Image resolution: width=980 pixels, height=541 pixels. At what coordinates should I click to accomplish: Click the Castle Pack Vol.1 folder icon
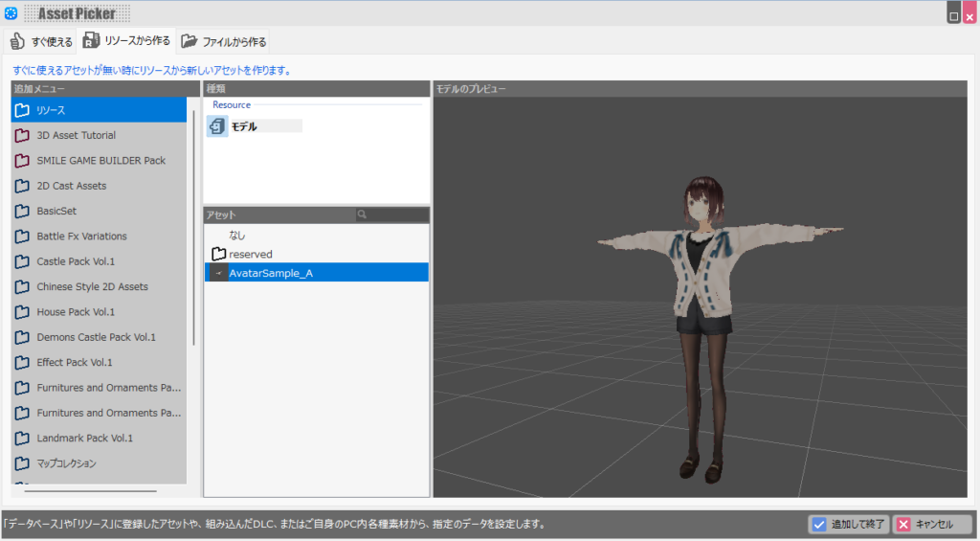[x=22, y=261]
